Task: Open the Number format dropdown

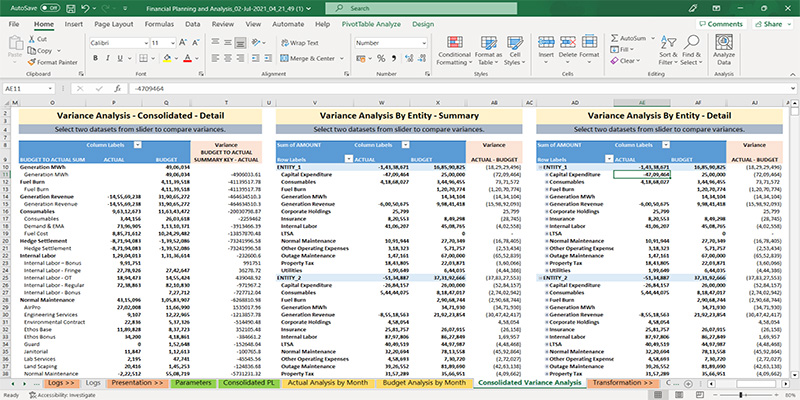Action: 424,44
